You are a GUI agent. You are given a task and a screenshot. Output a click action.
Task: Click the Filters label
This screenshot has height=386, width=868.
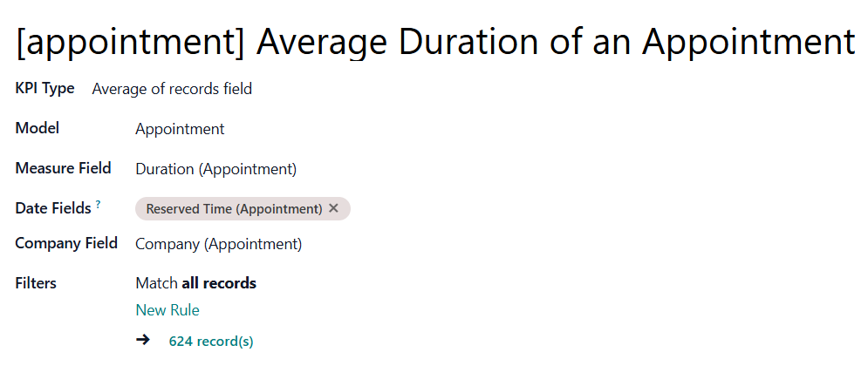tap(36, 283)
